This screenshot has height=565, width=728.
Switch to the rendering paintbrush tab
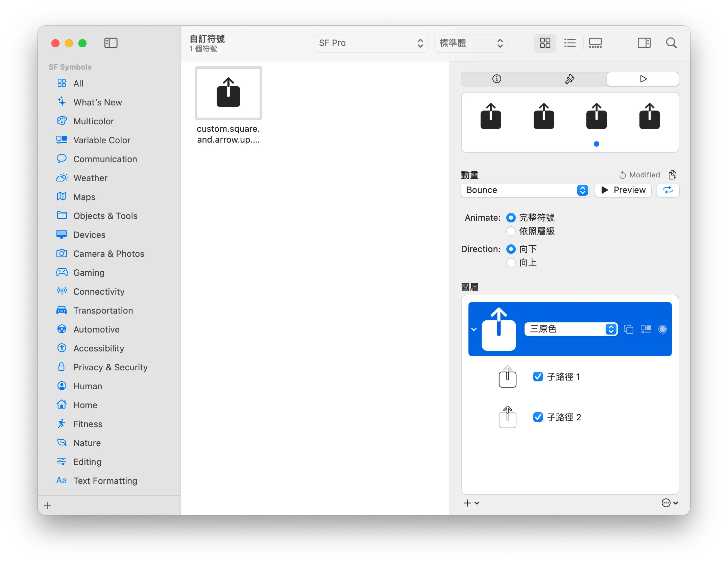(x=570, y=79)
